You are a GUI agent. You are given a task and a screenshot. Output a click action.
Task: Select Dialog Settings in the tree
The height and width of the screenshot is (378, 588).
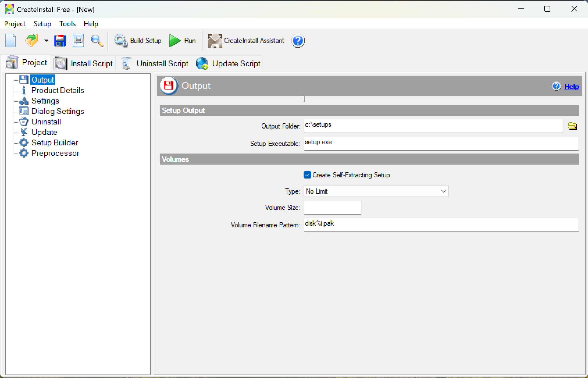pos(58,111)
